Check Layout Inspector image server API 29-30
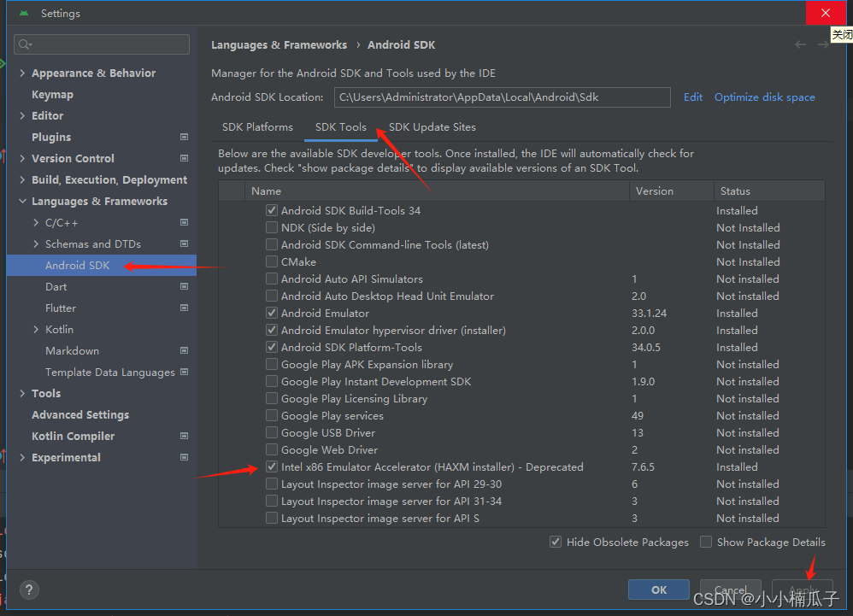This screenshot has width=853, height=616. pos(272,484)
